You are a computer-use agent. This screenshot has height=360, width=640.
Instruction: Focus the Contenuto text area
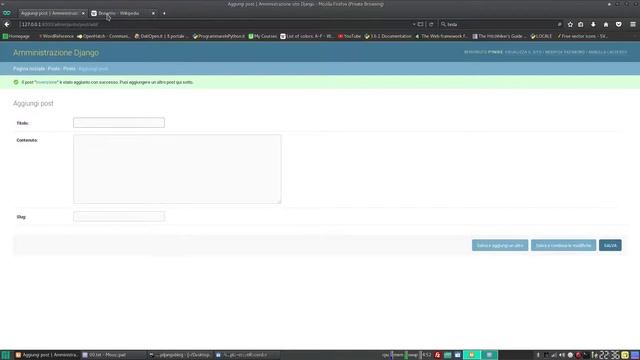177,169
